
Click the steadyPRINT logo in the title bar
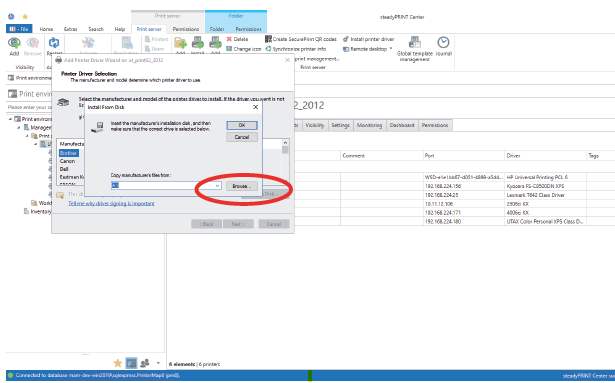click(11, 16)
